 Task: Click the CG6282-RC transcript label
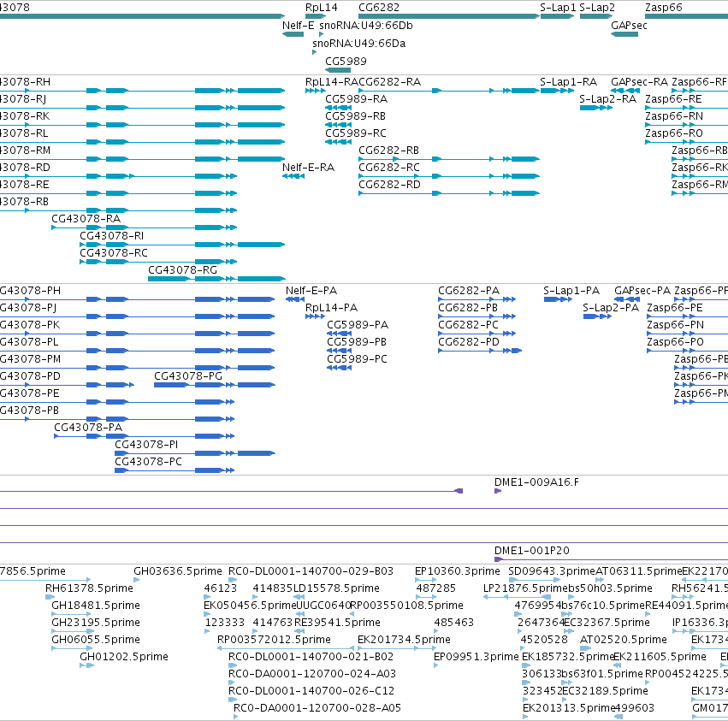[389, 168]
